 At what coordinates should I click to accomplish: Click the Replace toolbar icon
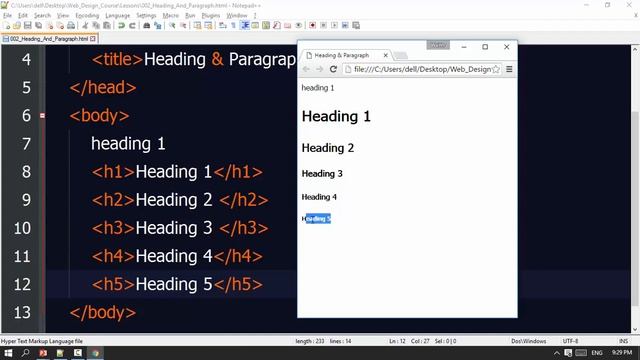tap(158, 25)
